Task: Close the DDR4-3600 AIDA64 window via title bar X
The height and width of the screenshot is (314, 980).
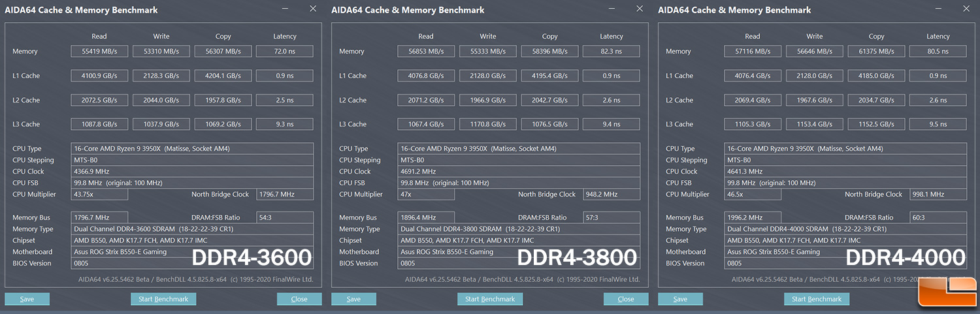Action: 313,8
